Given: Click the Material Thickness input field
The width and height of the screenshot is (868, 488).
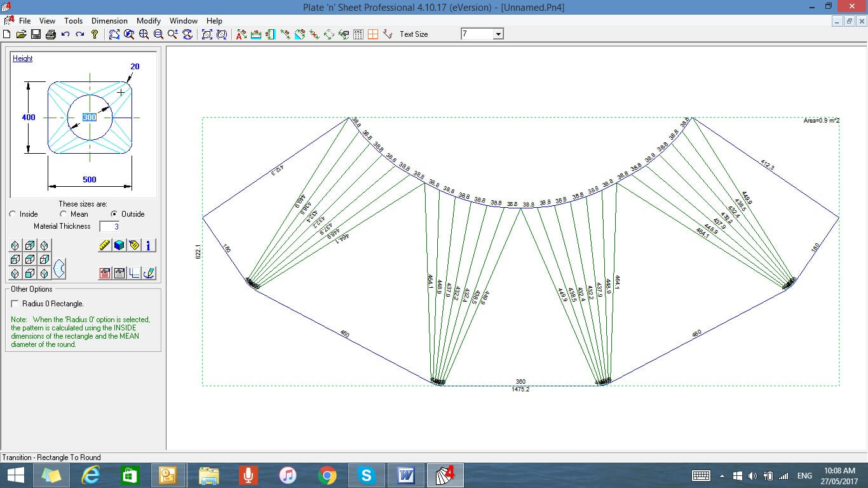Looking at the screenshot, I should 110,226.
